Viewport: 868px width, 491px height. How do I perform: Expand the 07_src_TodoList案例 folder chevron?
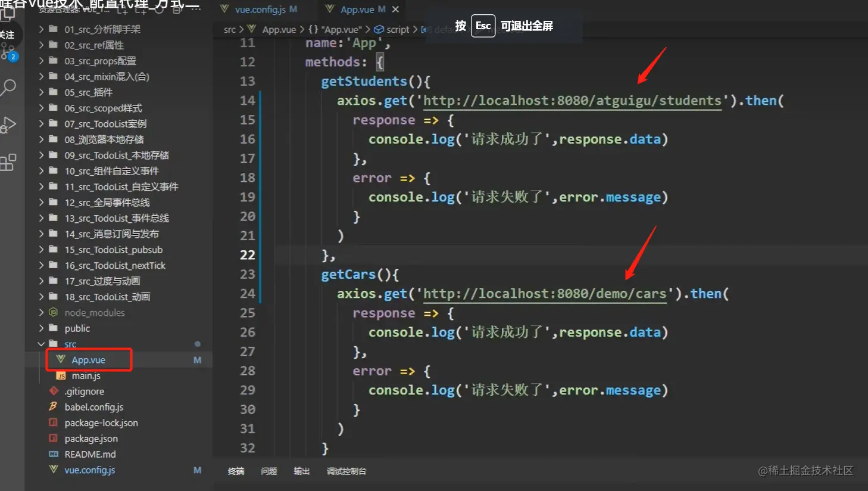(x=41, y=123)
